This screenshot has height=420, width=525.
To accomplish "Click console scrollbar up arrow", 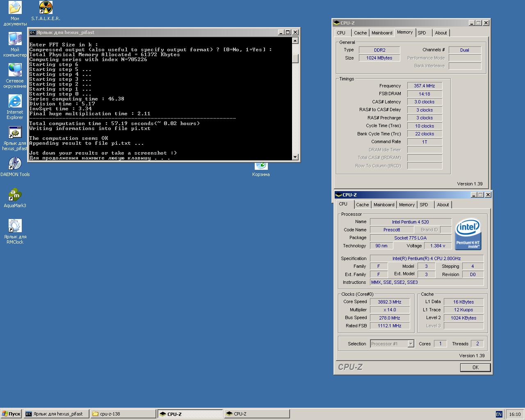I will pyautogui.click(x=295, y=41).
